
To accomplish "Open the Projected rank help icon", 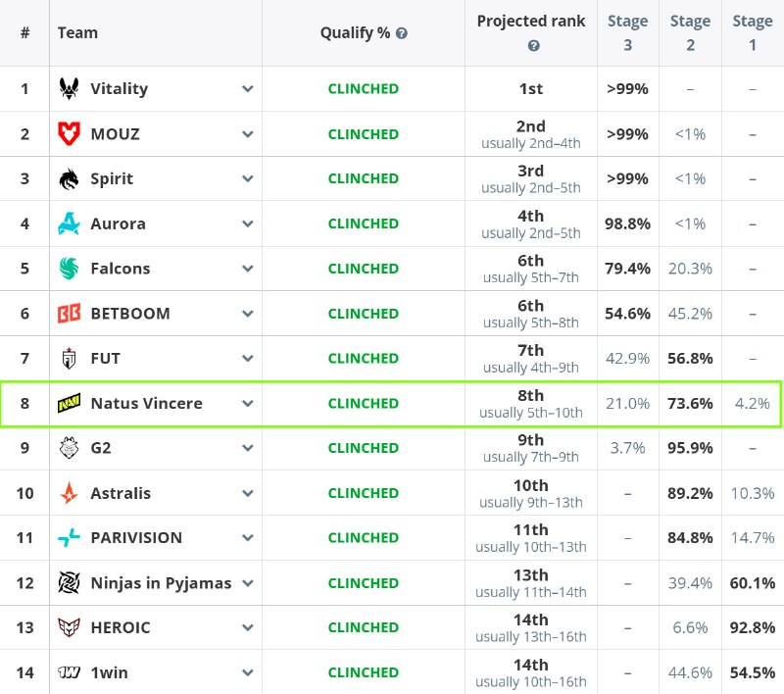I will [x=533, y=46].
